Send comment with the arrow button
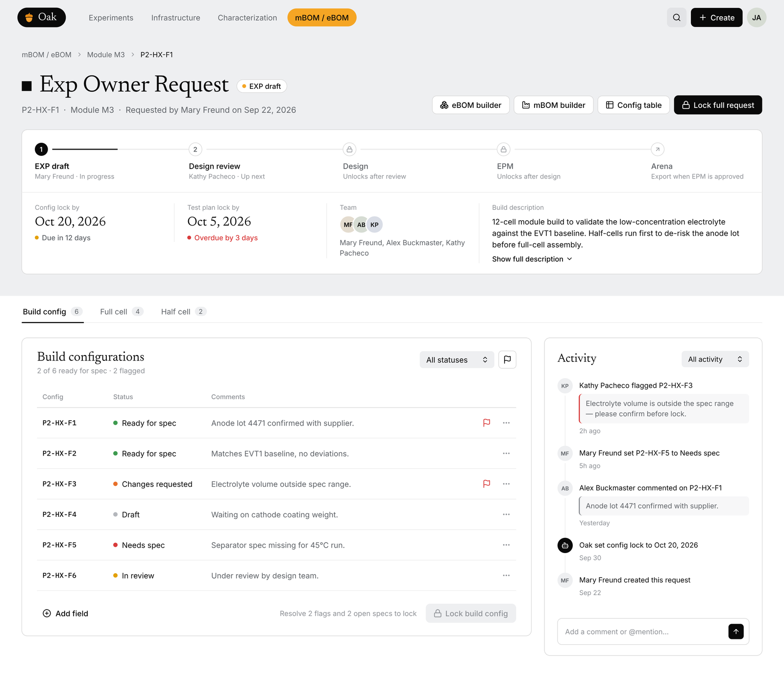 [736, 632]
